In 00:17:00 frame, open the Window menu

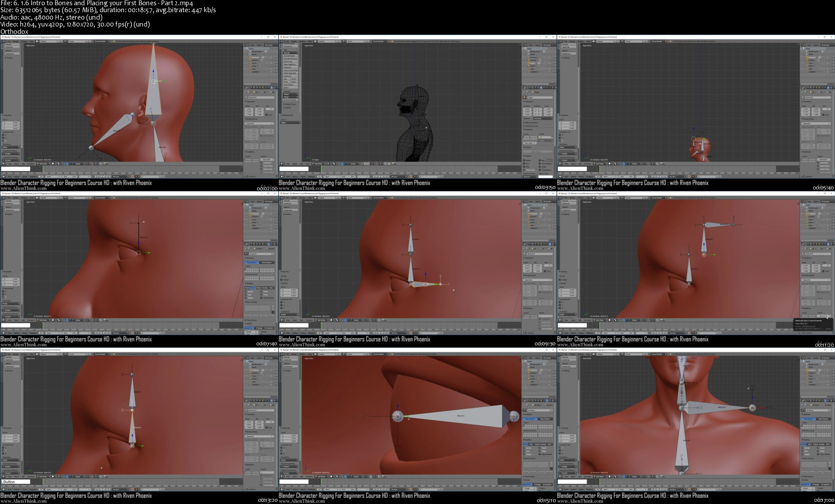click(x=581, y=354)
